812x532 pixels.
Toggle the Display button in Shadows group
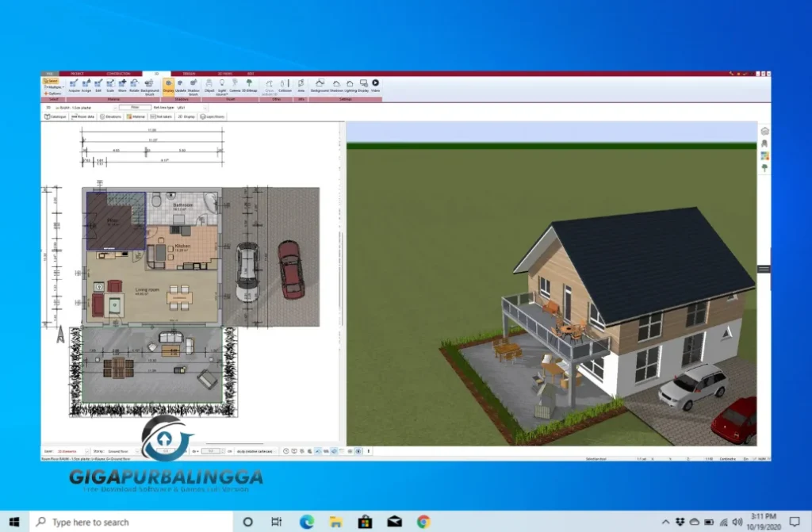[x=168, y=82]
